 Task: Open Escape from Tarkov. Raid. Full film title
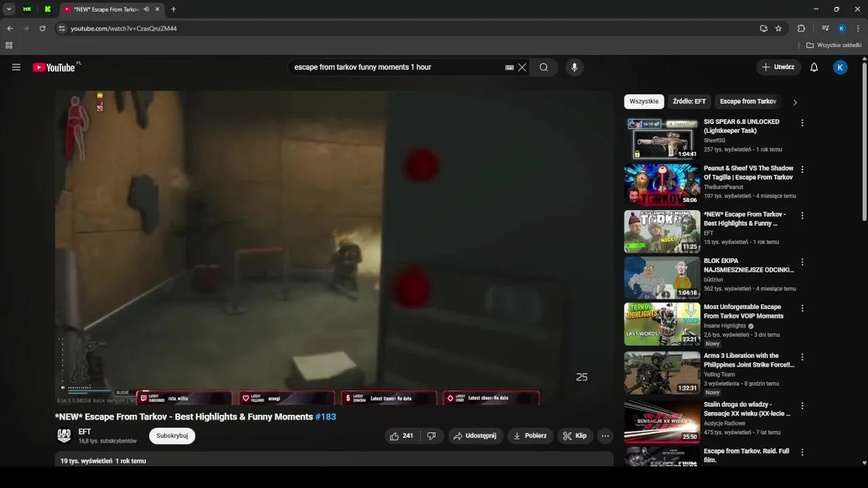point(747,455)
